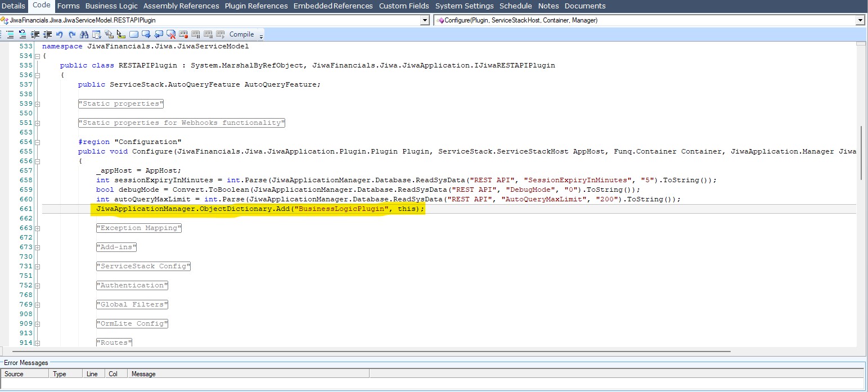
Task: Click the next bookmark icon
Action: pyautogui.click(x=146, y=34)
